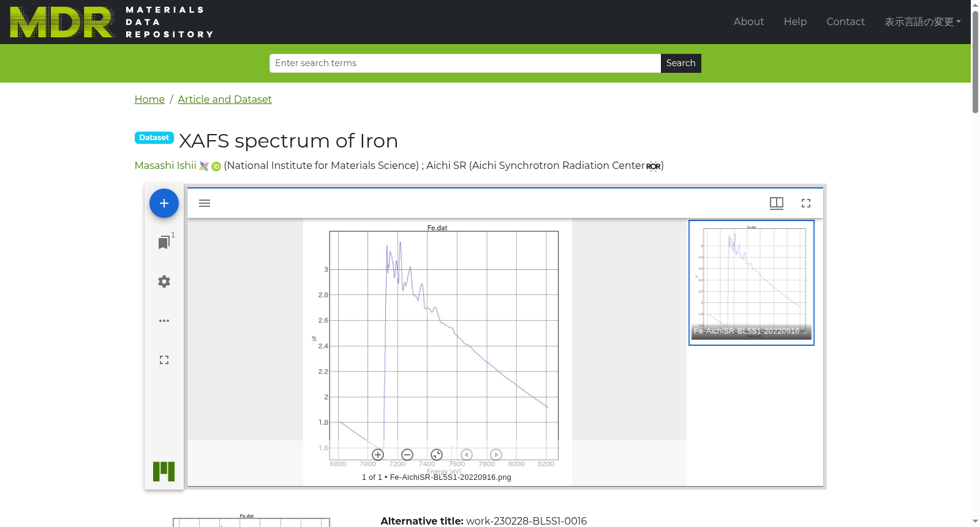
Task: Open viewer settings gear icon
Action: (164, 282)
